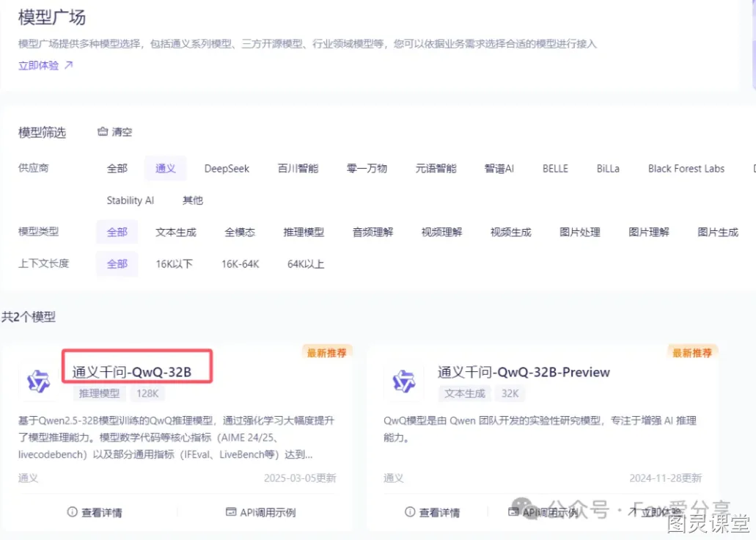Filter model type by 视频理解

pyautogui.click(x=441, y=232)
